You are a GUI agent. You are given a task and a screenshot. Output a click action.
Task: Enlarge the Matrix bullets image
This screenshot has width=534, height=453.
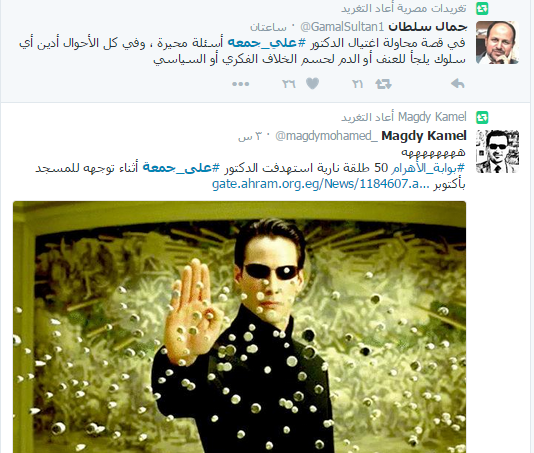(x=239, y=327)
